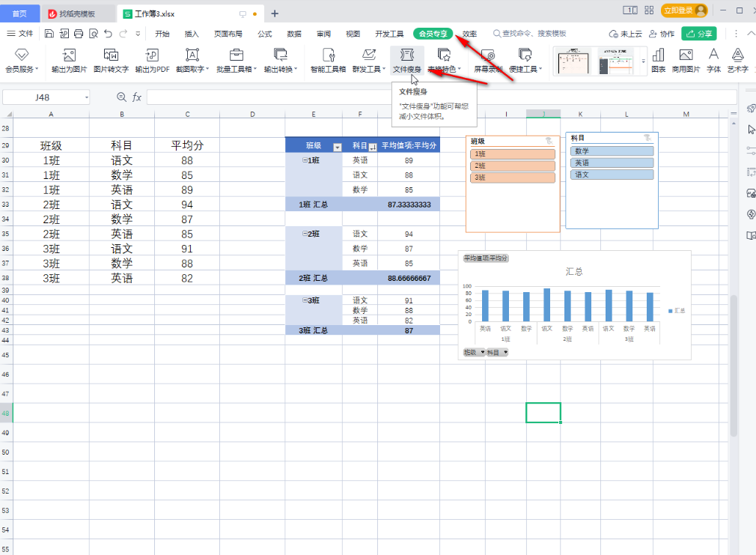Open the 数据 ribbon tab
756x555 pixels.
point(294,34)
